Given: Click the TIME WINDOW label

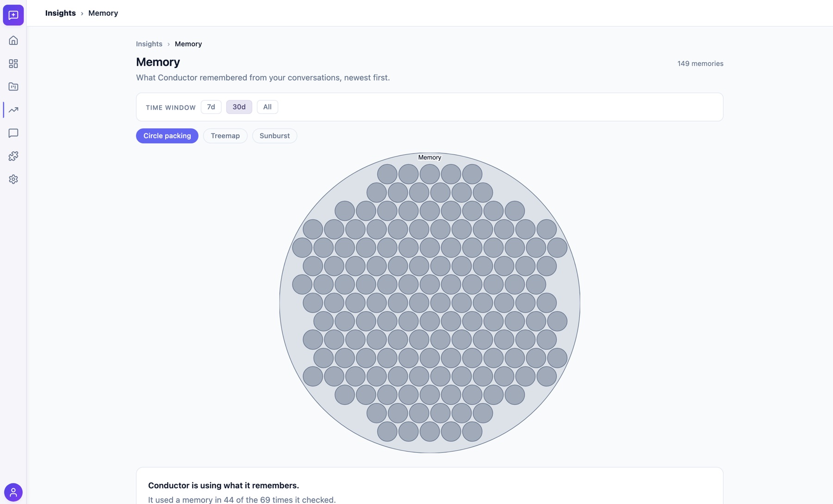Looking at the screenshot, I should 171,107.
